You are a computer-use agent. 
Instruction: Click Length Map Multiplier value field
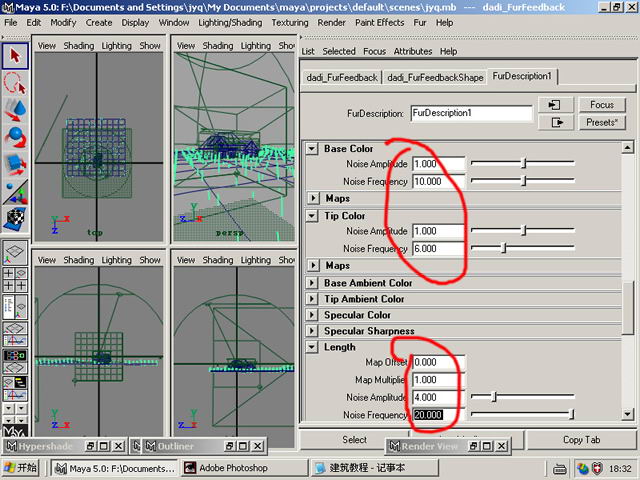[x=439, y=380]
